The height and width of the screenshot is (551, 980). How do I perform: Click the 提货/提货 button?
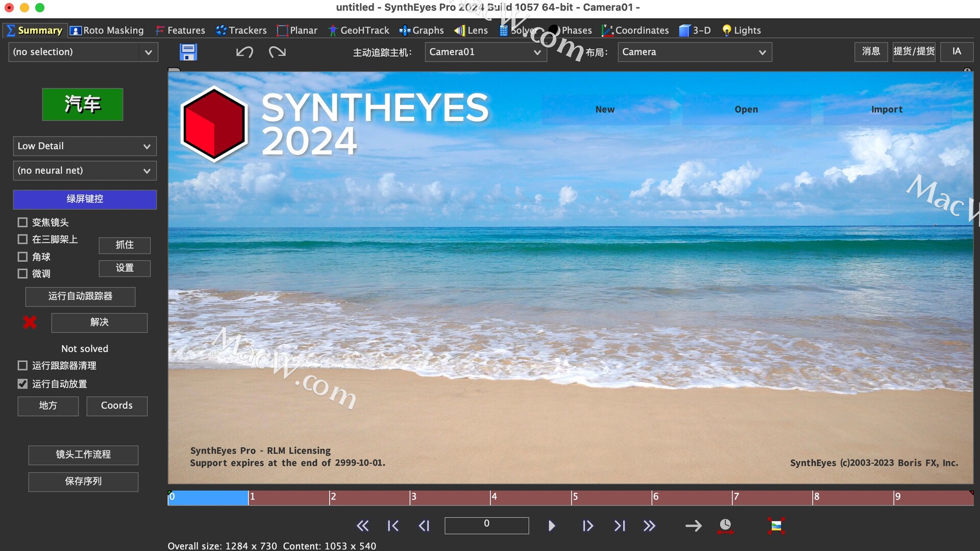tap(914, 52)
